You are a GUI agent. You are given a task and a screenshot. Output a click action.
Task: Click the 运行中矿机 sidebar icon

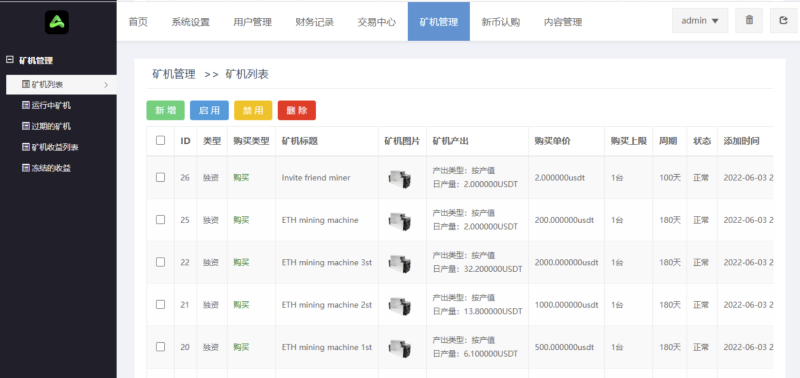pos(26,105)
